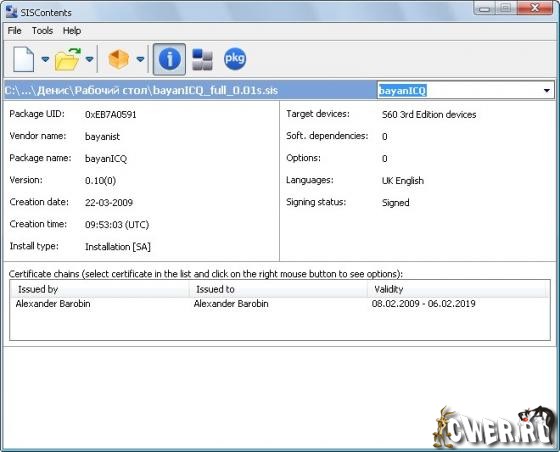This screenshot has height=452, width=560.
Task: Click the orange package box icon
Action: tap(119, 59)
